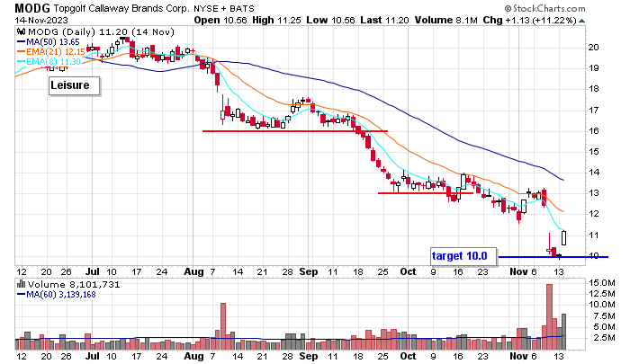Click the target 10.0 annotation label
This screenshot has width=630, height=364.
pyautogui.click(x=463, y=256)
